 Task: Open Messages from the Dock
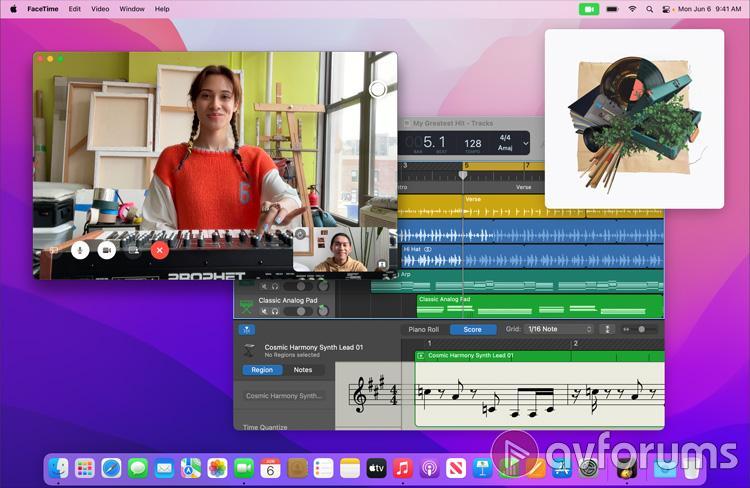tap(138, 468)
